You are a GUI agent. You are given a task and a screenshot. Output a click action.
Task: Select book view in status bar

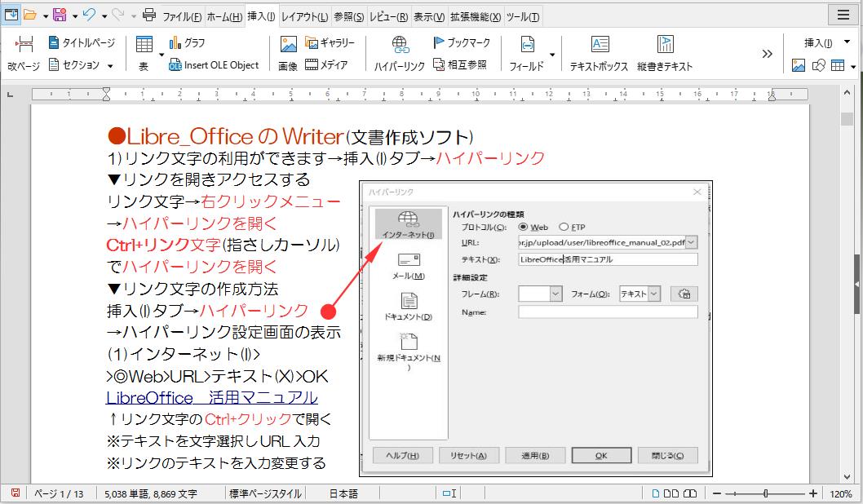tap(689, 493)
